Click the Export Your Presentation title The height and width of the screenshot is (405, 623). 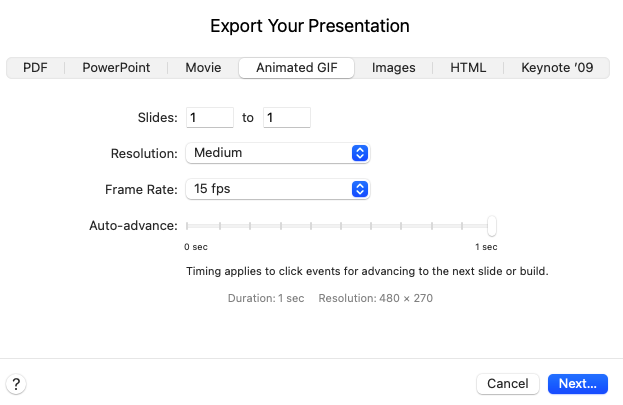[310, 26]
